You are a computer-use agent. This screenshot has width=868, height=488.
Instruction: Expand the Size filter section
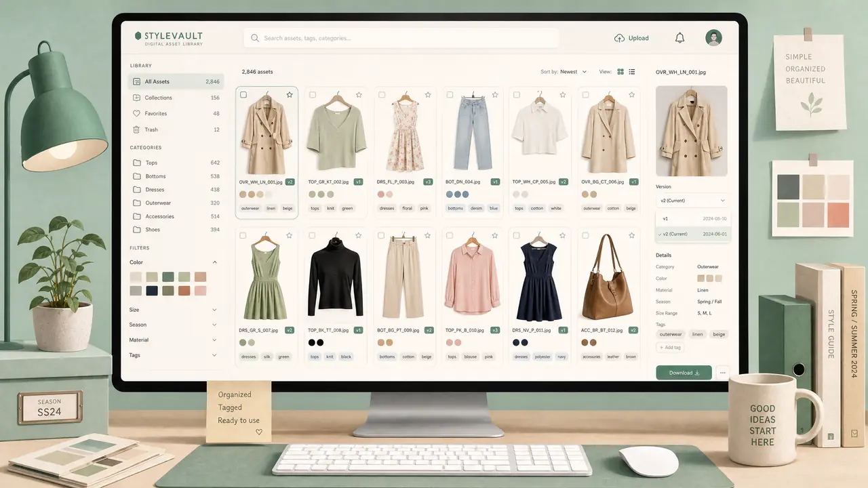click(x=174, y=310)
